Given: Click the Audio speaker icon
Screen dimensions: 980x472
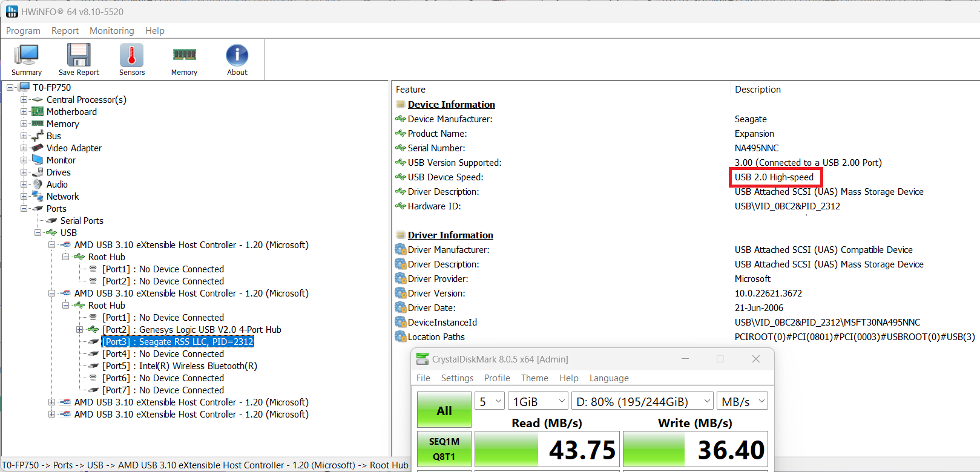Looking at the screenshot, I should pos(38,185).
